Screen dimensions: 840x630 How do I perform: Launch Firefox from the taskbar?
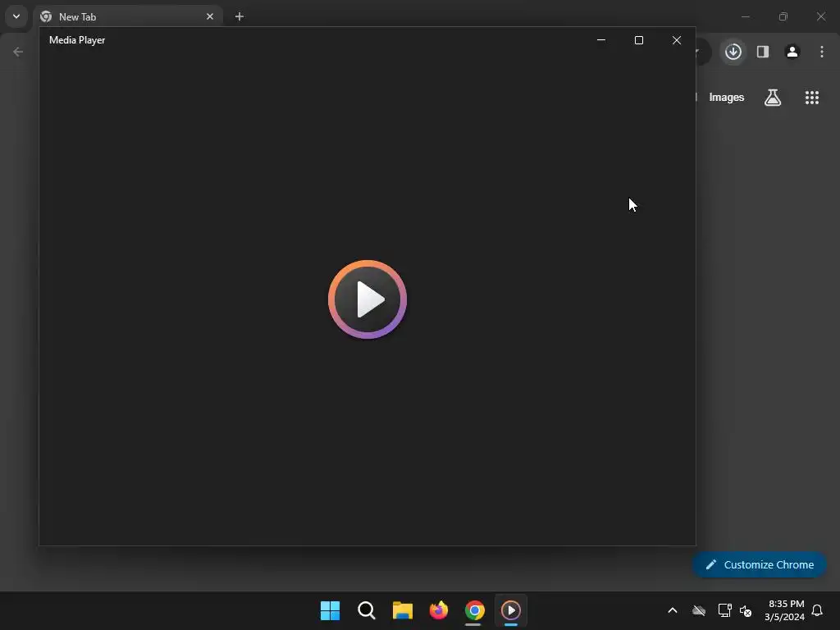(x=439, y=610)
